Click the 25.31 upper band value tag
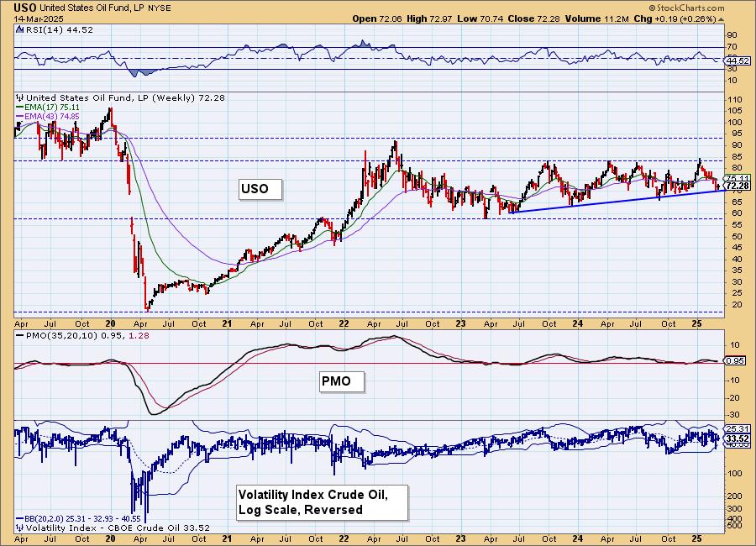This screenshot has width=756, height=546. tap(738, 428)
